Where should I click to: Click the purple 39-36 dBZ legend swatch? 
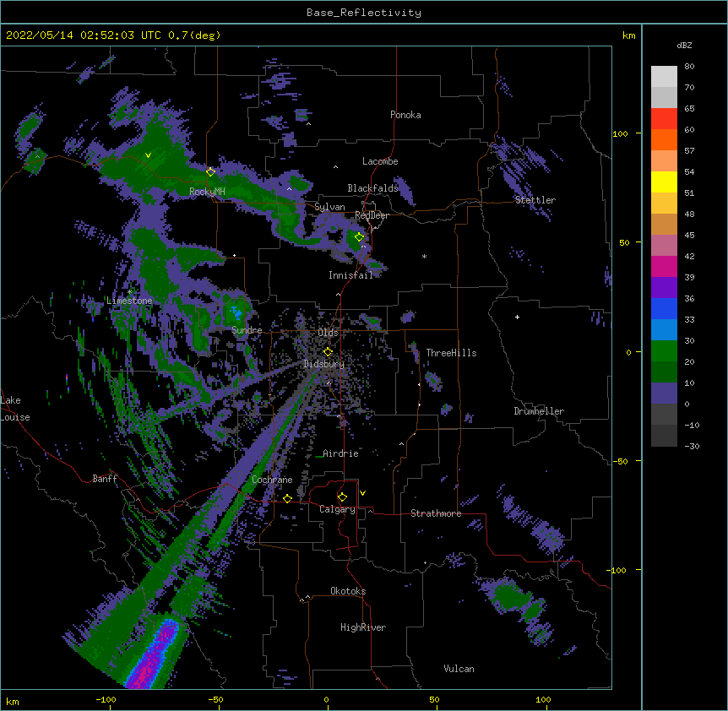point(664,288)
